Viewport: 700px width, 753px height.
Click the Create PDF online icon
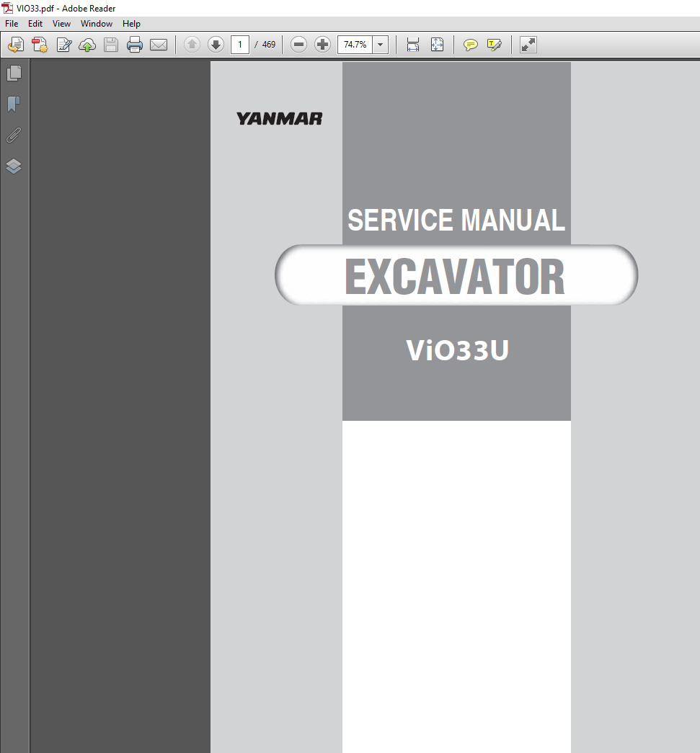pyautogui.click(x=40, y=45)
